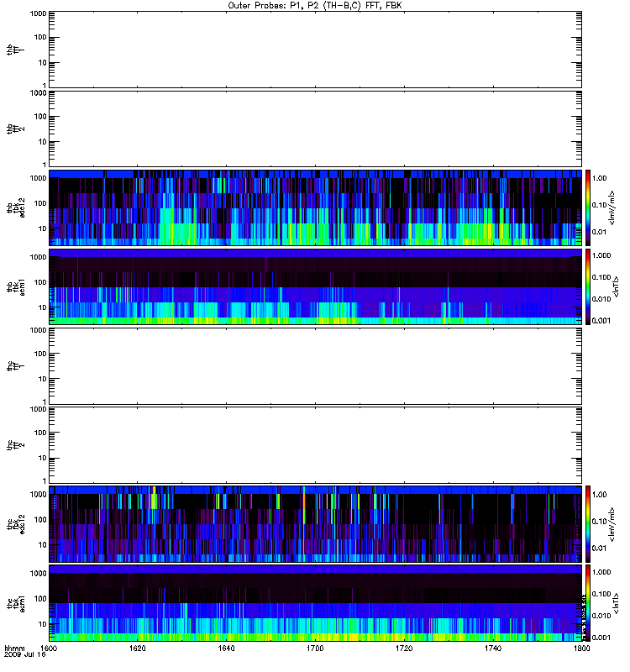The image size is (630, 672).
Task: Click the thb fbk scm1 spectrogram panel
Action: [x=315, y=286]
